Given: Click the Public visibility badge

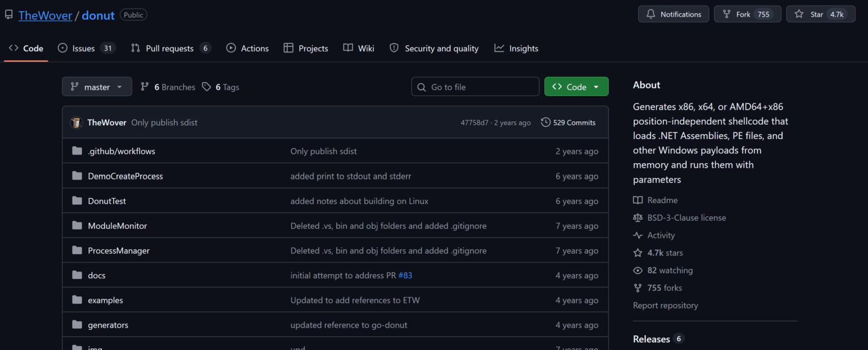Looking at the screenshot, I should [133, 15].
